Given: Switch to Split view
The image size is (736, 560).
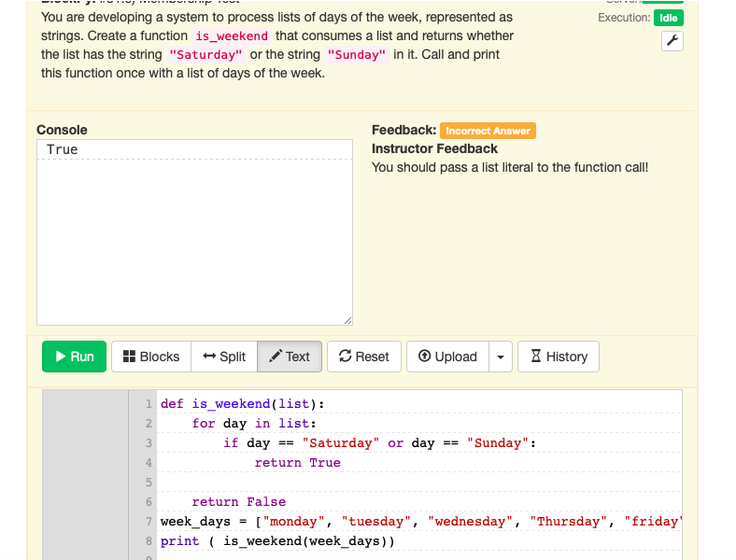Looking at the screenshot, I should (224, 357).
